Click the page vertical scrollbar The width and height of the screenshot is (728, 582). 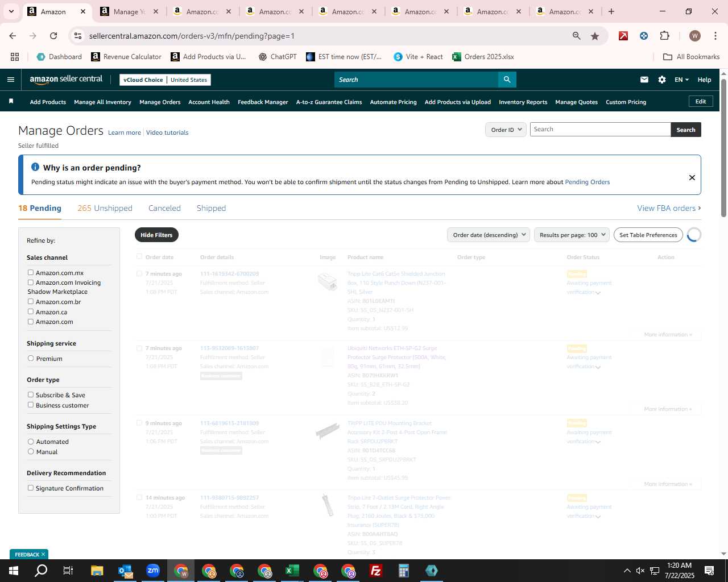coord(723,148)
